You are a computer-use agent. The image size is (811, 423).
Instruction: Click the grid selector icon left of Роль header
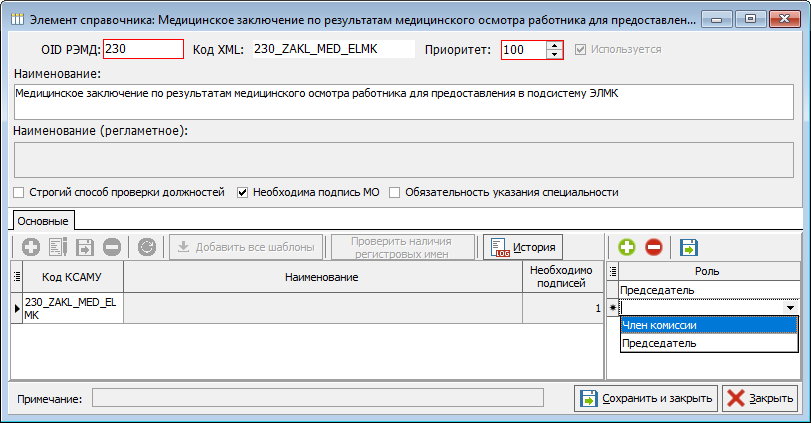pyautogui.click(x=614, y=271)
